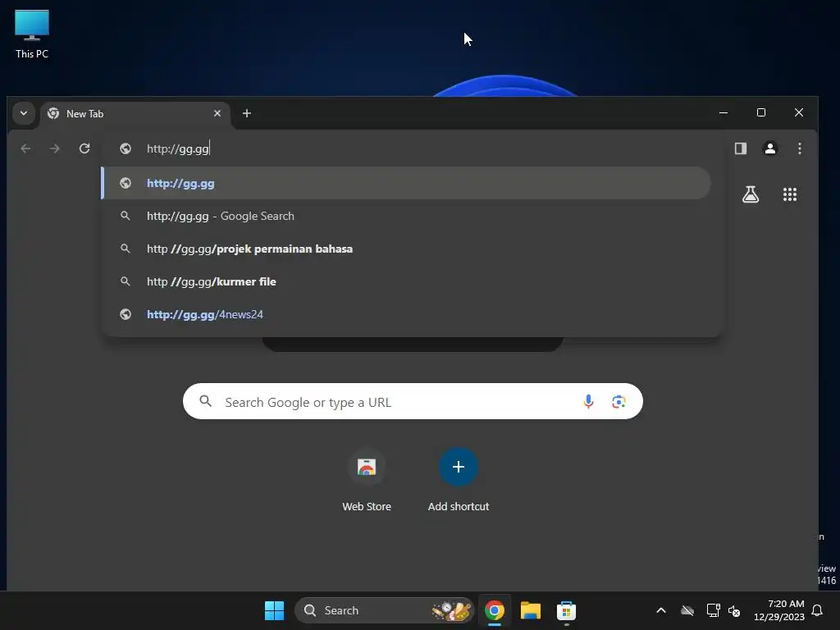Start voice search with microphone
Viewport: 840px width, 630px height.
(x=588, y=401)
